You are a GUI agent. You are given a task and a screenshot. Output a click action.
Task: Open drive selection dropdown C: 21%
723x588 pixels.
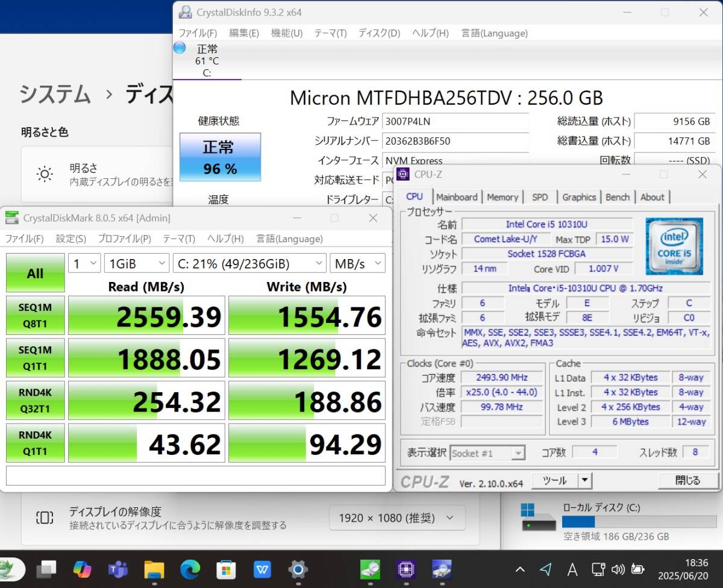coord(249,263)
